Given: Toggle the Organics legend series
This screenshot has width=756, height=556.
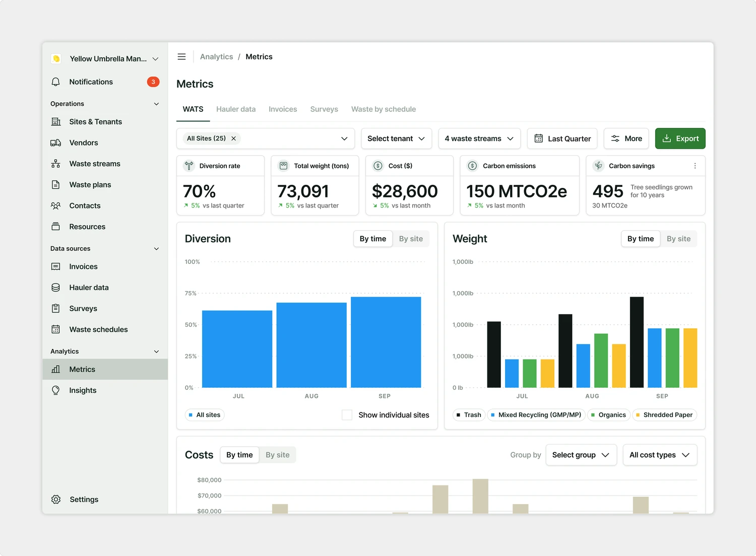Looking at the screenshot, I should click(x=608, y=415).
